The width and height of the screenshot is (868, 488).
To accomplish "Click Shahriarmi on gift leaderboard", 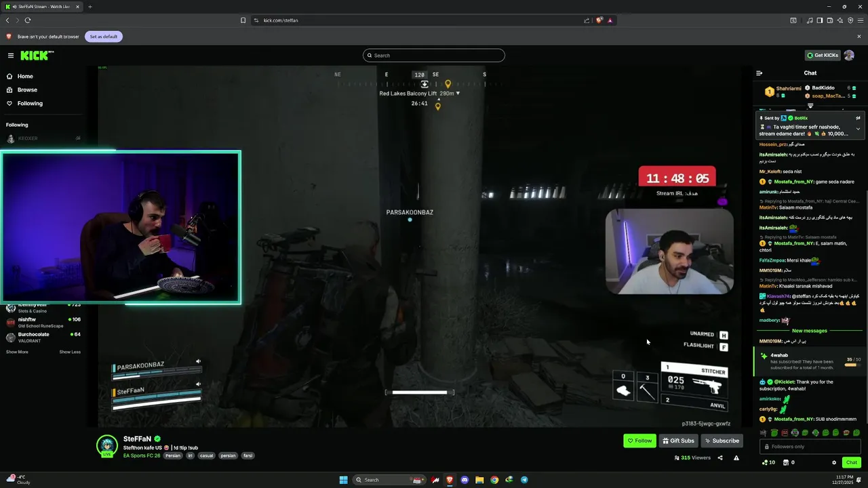I will click(789, 88).
